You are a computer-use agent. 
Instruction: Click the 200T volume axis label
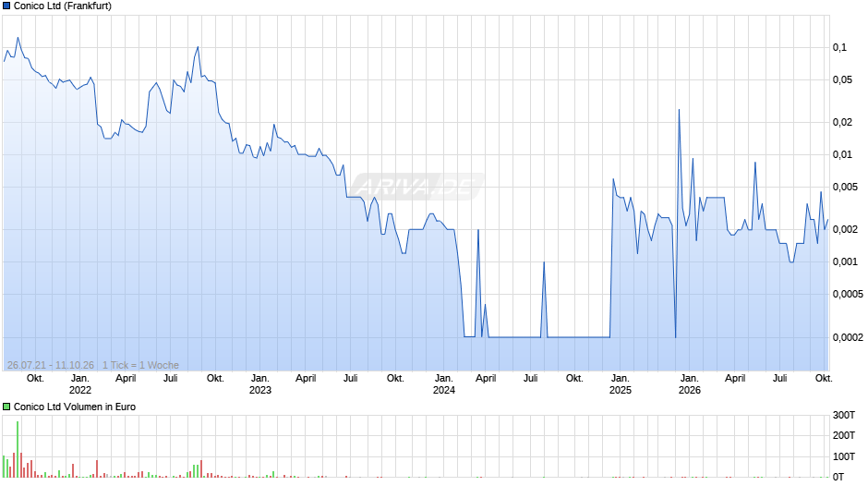(x=844, y=435)
